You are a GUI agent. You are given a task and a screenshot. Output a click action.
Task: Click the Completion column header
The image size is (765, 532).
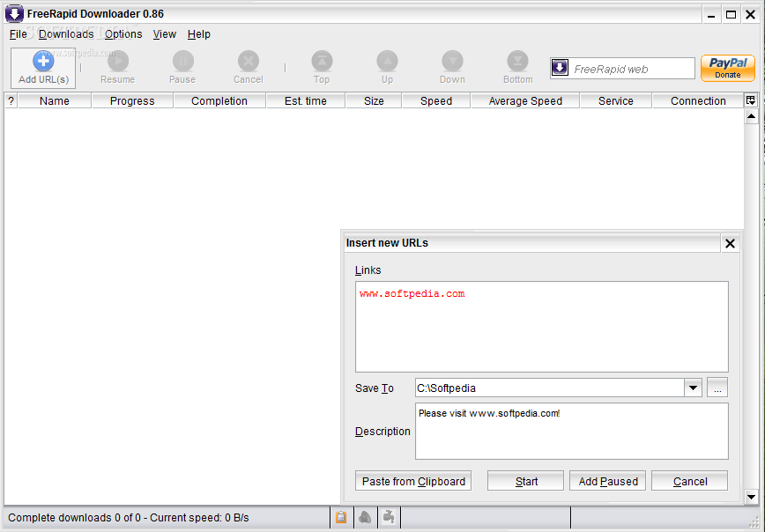click(x=219, y=101)
